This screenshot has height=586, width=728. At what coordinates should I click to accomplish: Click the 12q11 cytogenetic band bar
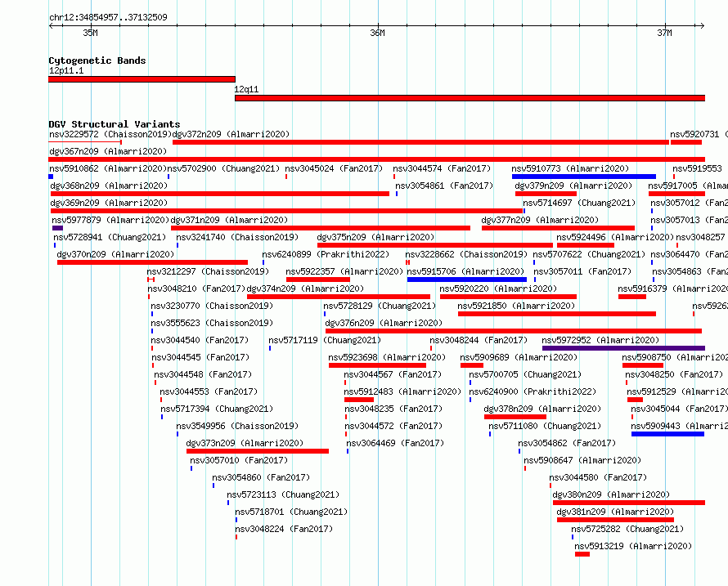(x=470, y=98)
